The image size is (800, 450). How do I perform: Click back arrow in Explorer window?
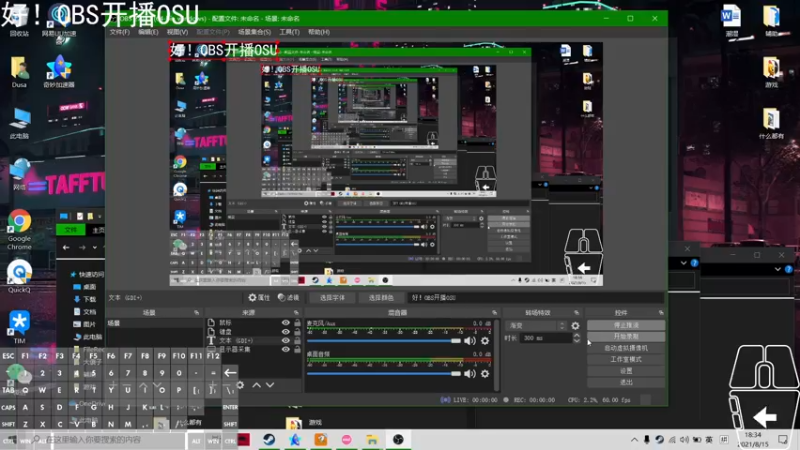pyautogui.click(x=66, y=247)
